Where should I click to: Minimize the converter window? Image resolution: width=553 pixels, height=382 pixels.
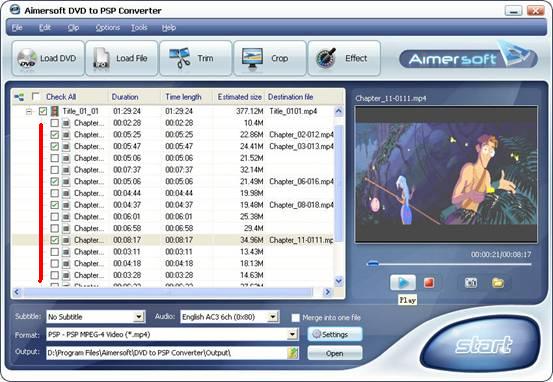click(x=513, y=11)
